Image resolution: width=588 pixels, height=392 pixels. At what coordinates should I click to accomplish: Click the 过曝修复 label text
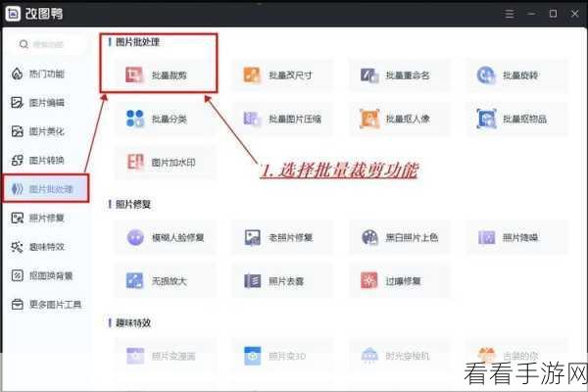click(x=403, y=281)
